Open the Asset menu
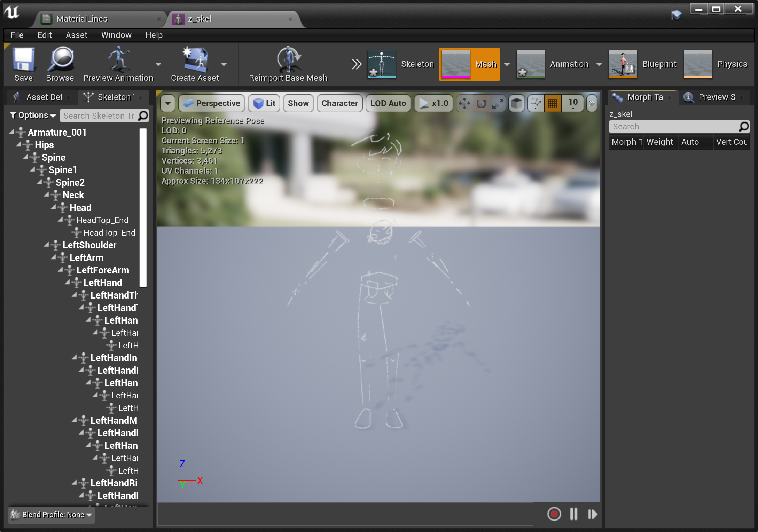 pyautogui.click(x=76, y=35)
